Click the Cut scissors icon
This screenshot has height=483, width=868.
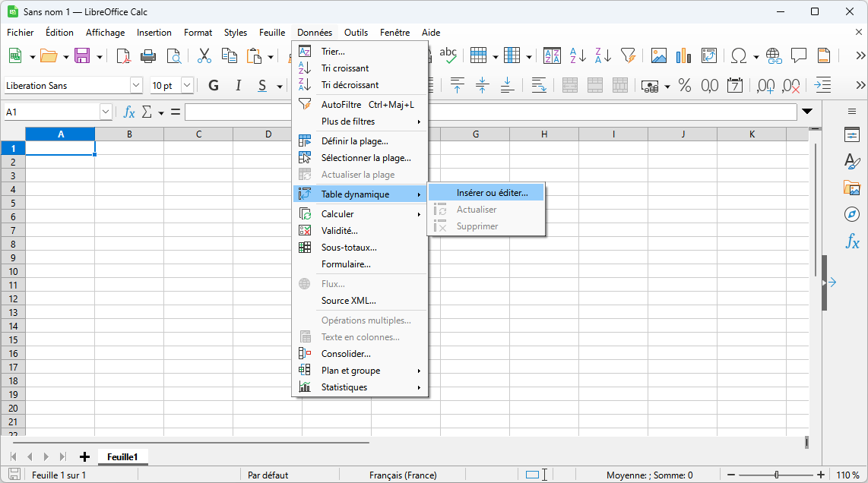pos(204,55)
